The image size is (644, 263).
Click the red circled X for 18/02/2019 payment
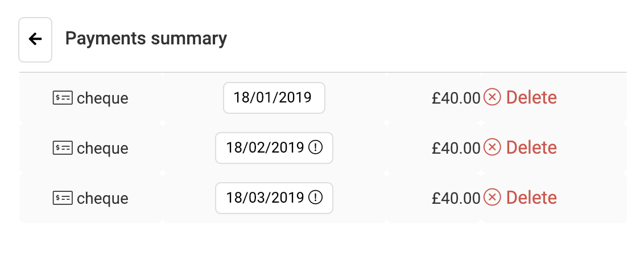492,147
